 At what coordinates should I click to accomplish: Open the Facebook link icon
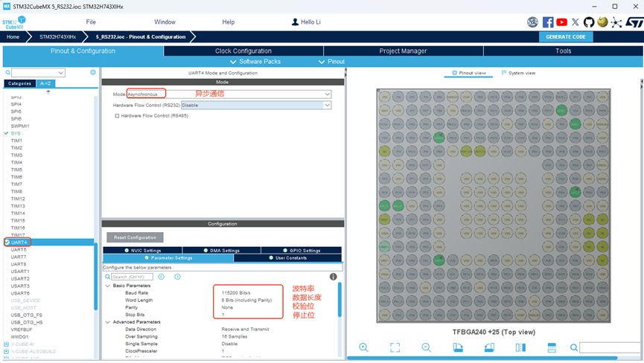[548, 22]
